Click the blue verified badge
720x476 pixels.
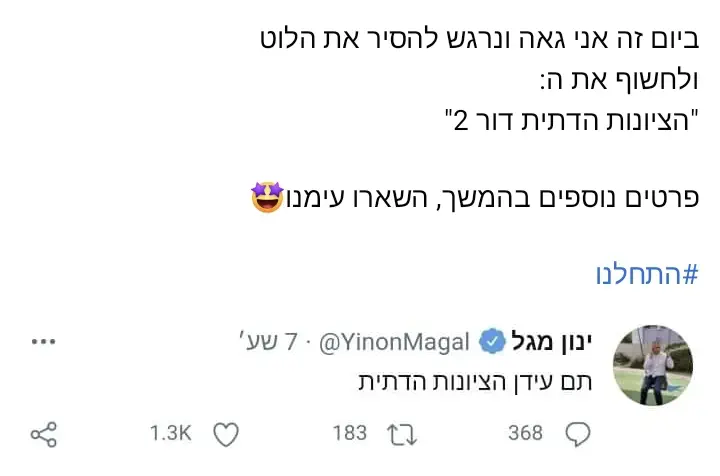click(491, 342)
